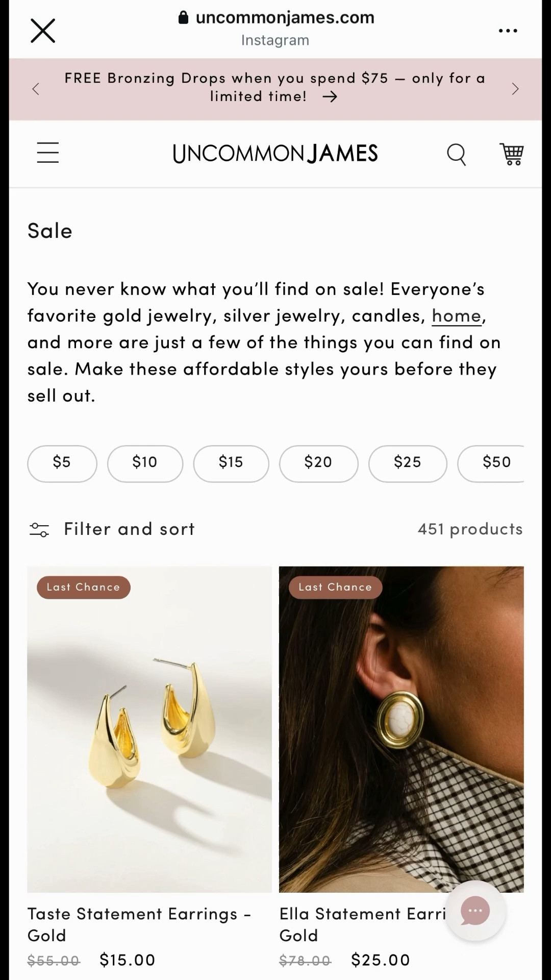
Task: Select the $10 price filter
Action: pos(145,463)
